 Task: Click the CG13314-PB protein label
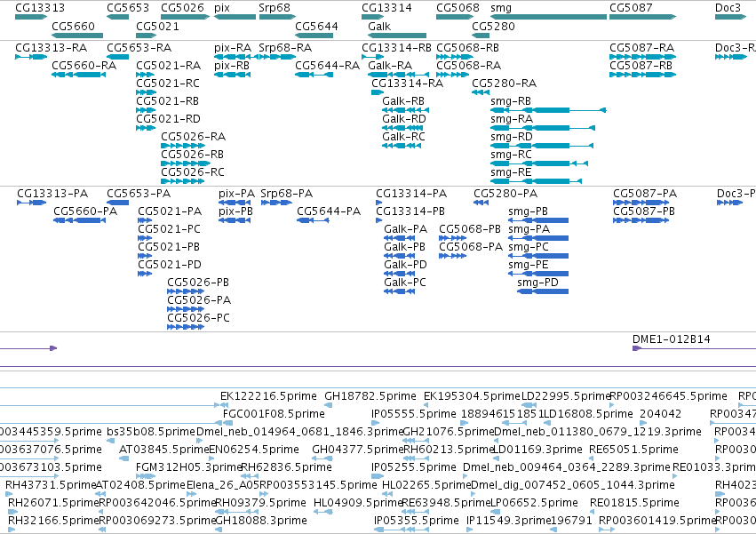[x=410, y=211]
